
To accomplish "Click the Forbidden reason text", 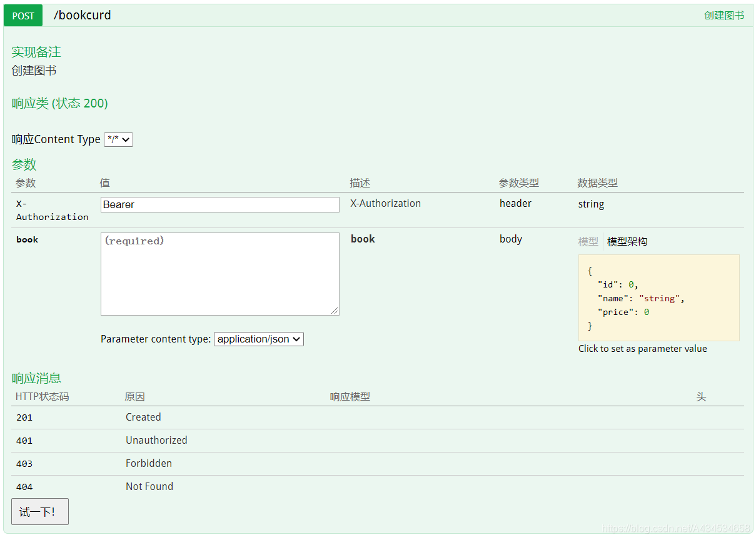I will (x=149, y=463).
